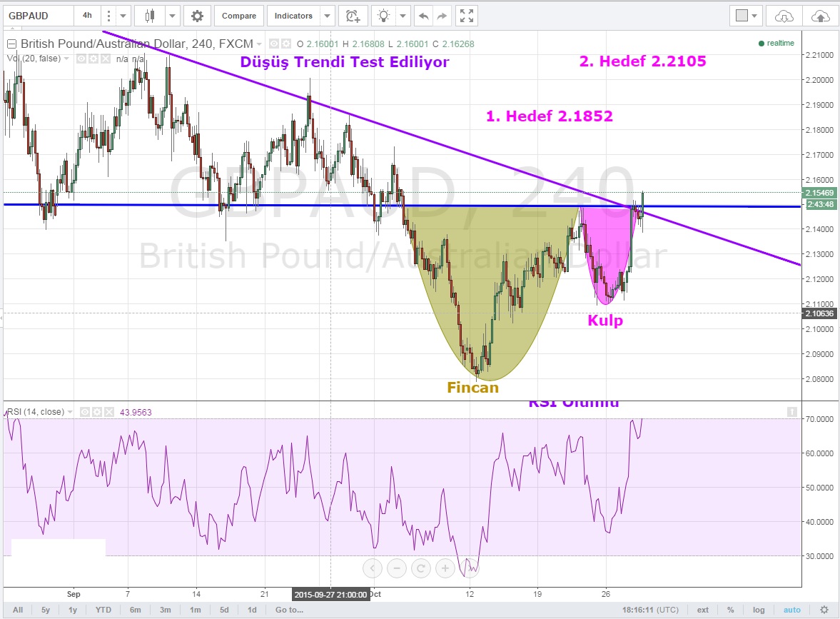This screenshot has width=840, height=619.
Task: Click the lightbulb ideas icon
Action: 385,15
